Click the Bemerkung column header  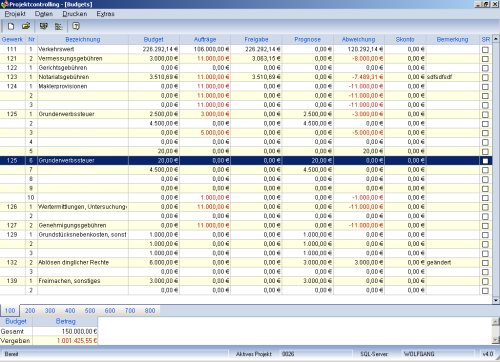pos(452,39)
